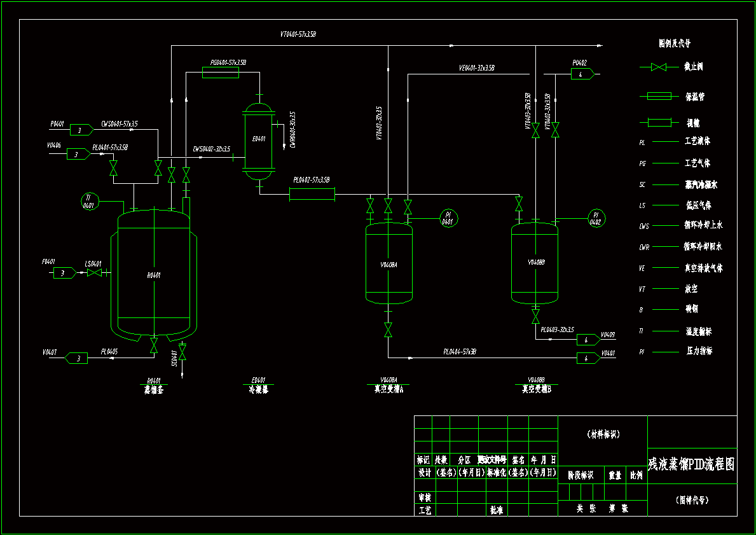Select the TI 0401 temperature indicator circle
756x535 pixels.
click(x=89, y=201)
